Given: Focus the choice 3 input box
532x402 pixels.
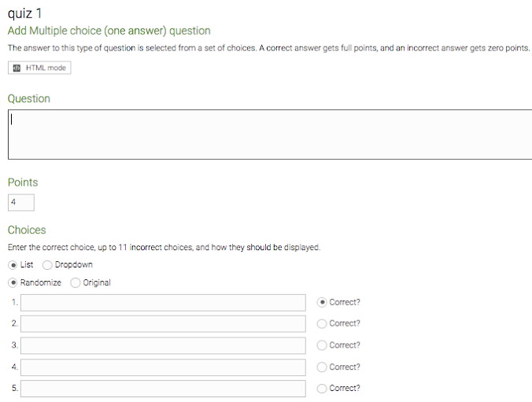Looking at the screenshot, I should [163, 345].
